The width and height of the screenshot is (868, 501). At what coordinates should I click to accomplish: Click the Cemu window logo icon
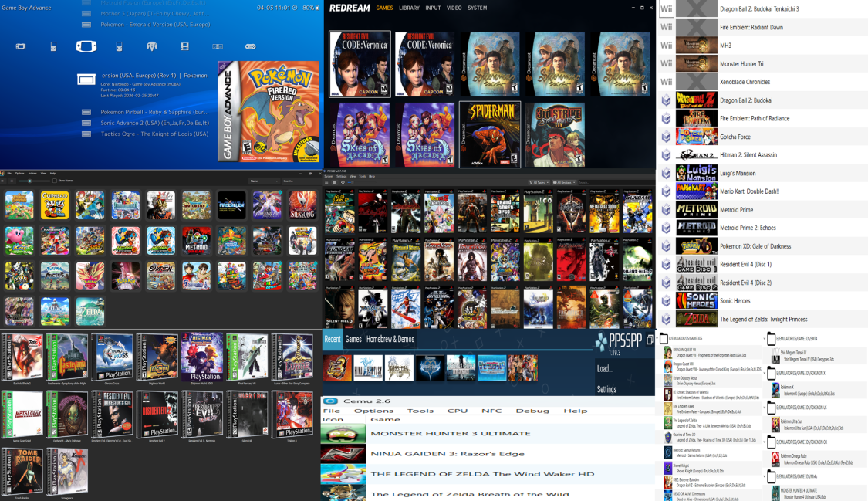tap(330, 401)
